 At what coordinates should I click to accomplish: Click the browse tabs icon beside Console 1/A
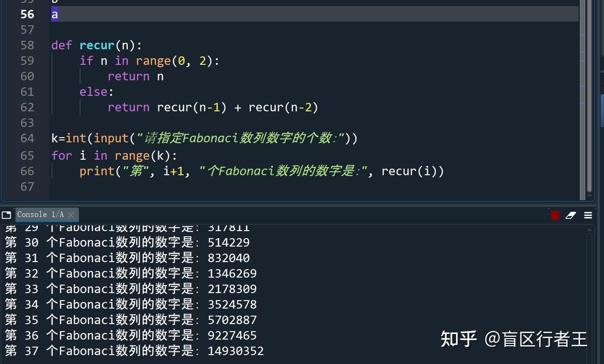tap(7, 215)
